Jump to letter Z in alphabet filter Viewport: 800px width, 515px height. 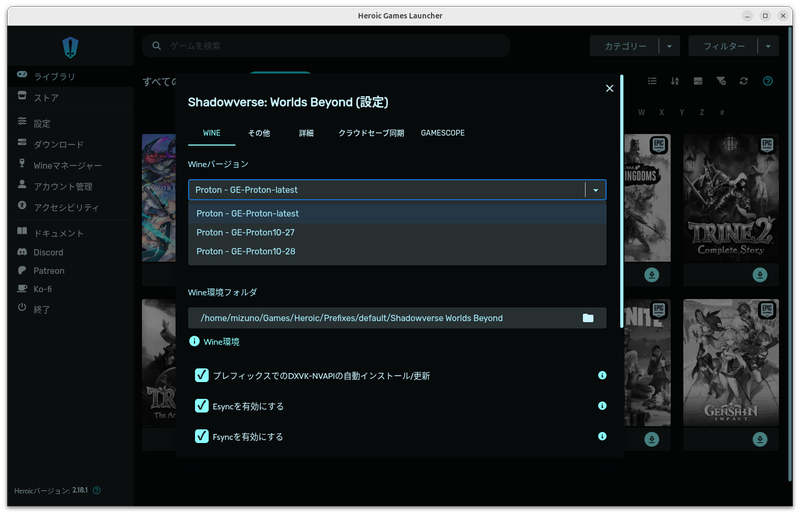702,112
